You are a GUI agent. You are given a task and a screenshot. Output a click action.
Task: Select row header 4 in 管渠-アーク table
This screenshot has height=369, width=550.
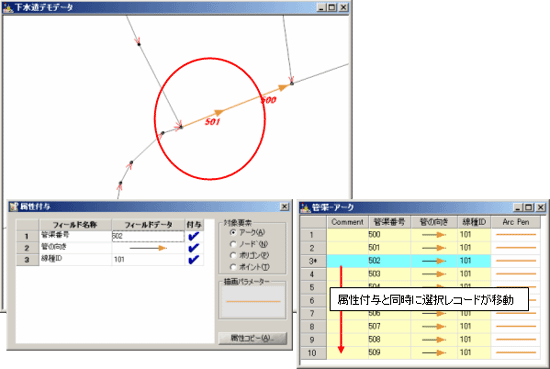pyautogui.click(x=312, y=274)
